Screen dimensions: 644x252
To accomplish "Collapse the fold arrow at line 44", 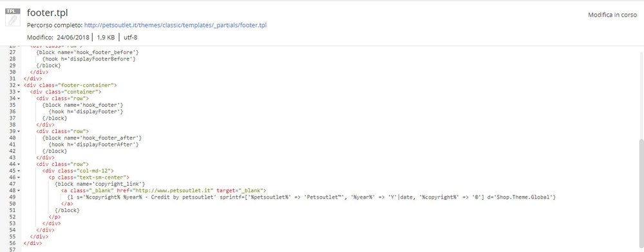I will 19,164.
